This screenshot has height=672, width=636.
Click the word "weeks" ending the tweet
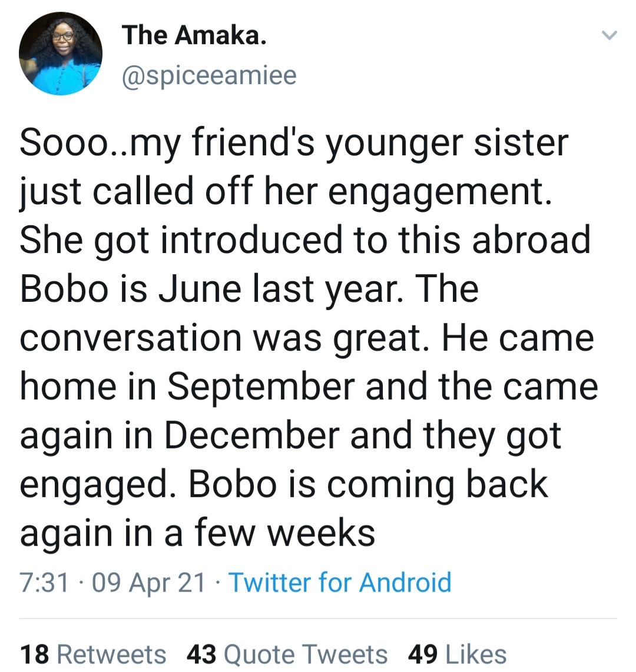(320, 533)
